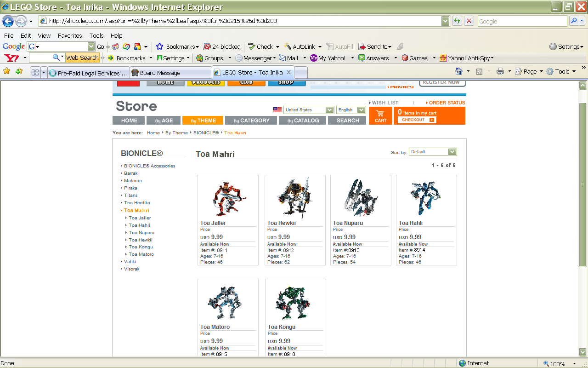
Task: Click the Google toolbar spell Check button
Action: tap(260, 46)
